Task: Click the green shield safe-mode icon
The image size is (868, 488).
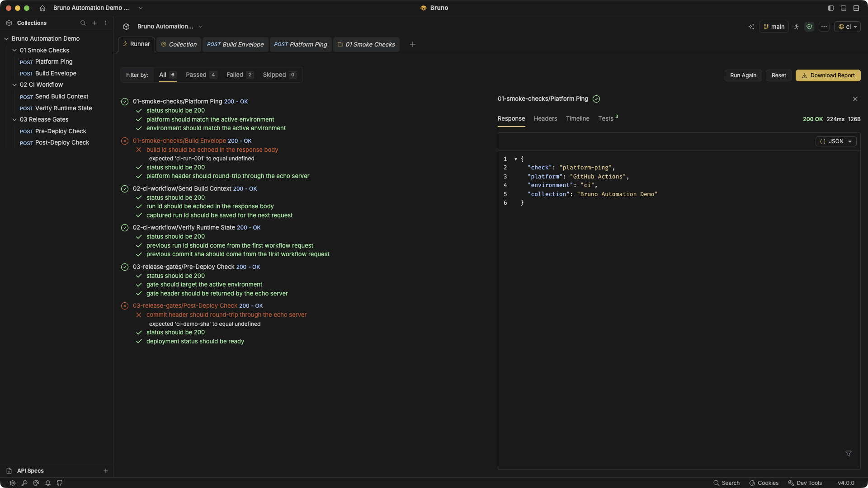Action: point(809,27)
